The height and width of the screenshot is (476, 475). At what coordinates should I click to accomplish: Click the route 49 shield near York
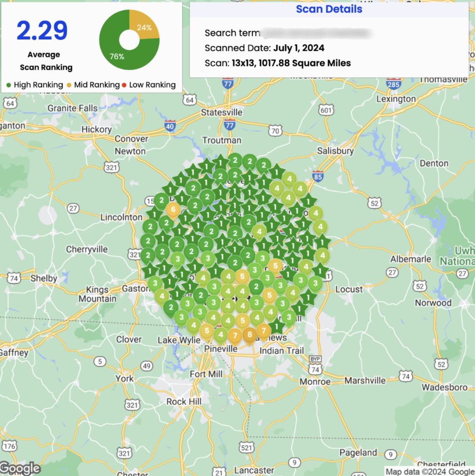[x=147, y=366]
